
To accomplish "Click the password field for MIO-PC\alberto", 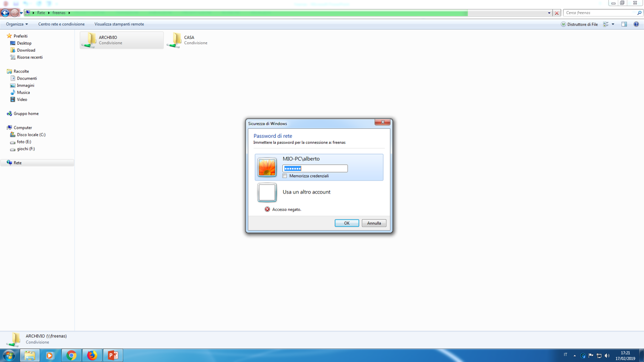I will pos(315,168).
